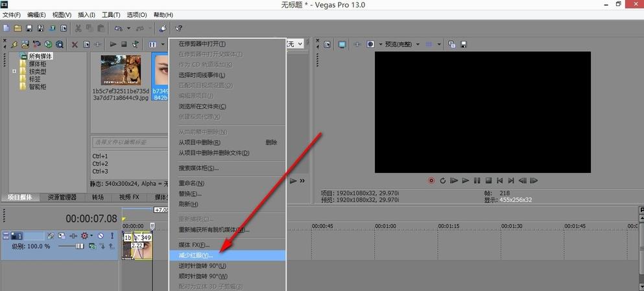Choose 从项目中删除并删除文件 in context menu
The width and height of the screenshot is (644, 291).
227,153
